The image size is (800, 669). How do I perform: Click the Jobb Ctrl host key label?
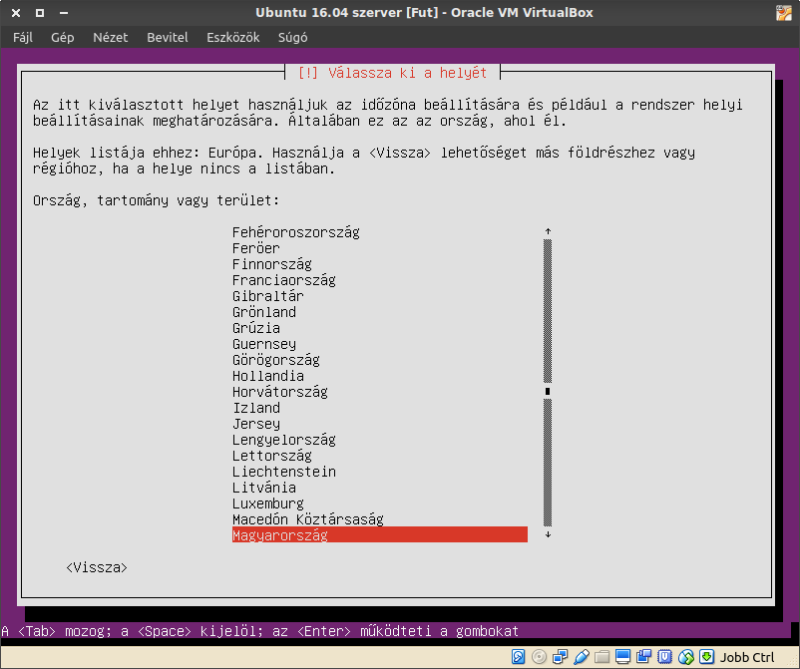pos(747,657)
